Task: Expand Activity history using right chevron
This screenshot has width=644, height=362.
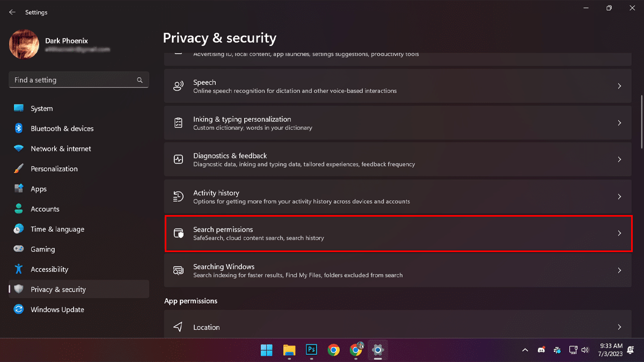Action: point(619,197)
